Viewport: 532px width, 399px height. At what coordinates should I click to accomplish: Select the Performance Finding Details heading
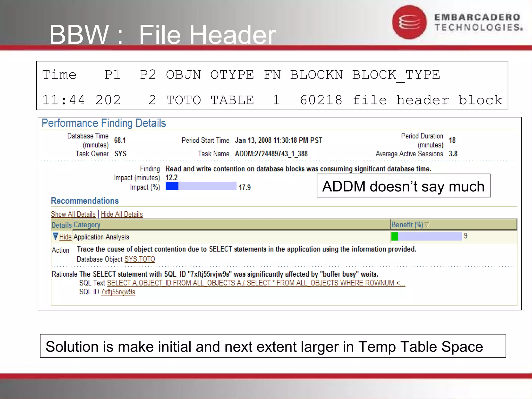coord(104,123)
